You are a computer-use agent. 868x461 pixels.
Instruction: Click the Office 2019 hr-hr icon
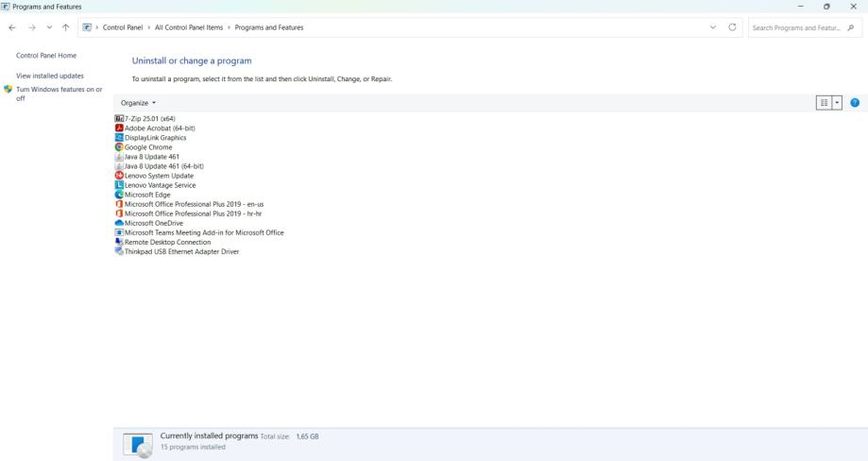(x=118, y=213)
